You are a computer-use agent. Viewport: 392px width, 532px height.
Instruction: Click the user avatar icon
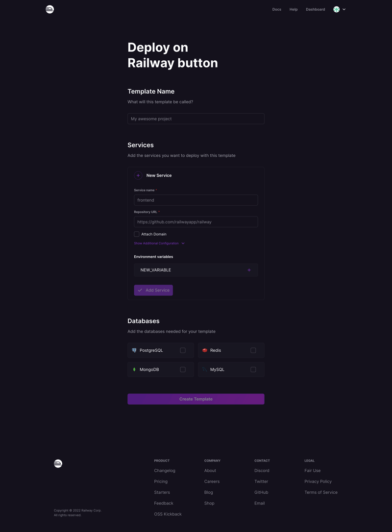(337, 9)
